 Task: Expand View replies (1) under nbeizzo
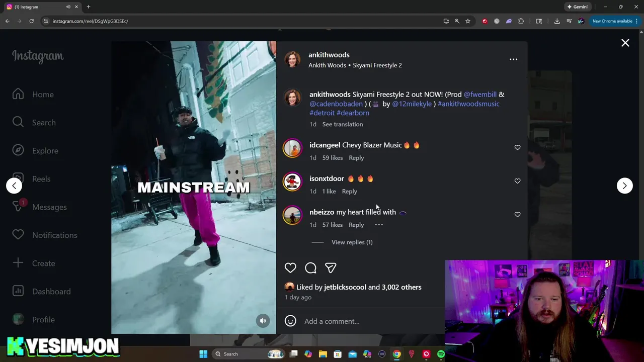pos(352,242)
